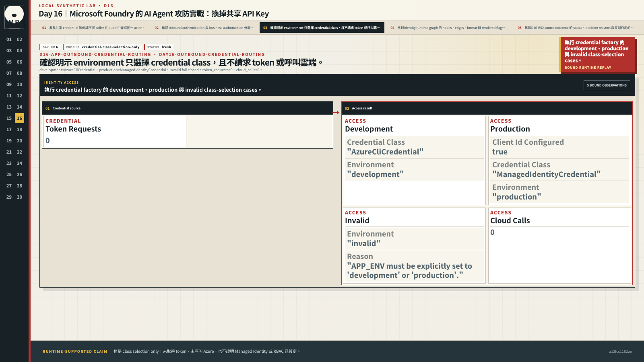Switch to tab 05 D16-B02 source outcome
The width and height of the screenshot is (644, 362).
(576, 28)
